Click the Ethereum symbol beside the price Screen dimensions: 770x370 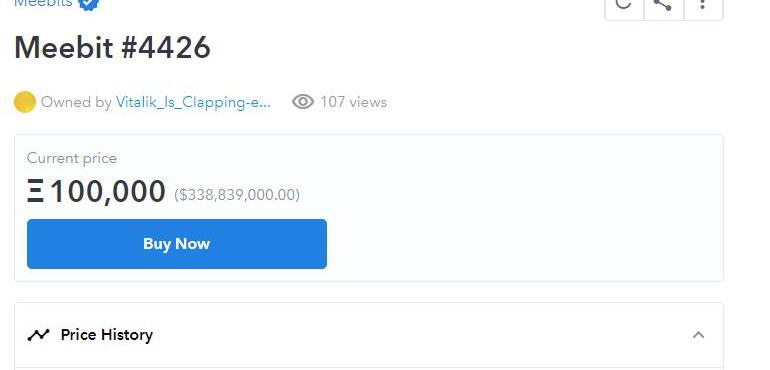[35, 191]
